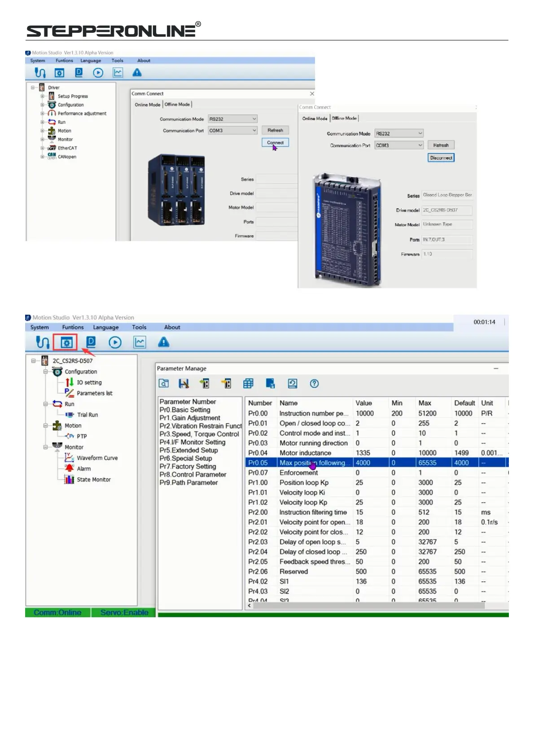Click the Disconnect button
534x756 pixels.
441,158
